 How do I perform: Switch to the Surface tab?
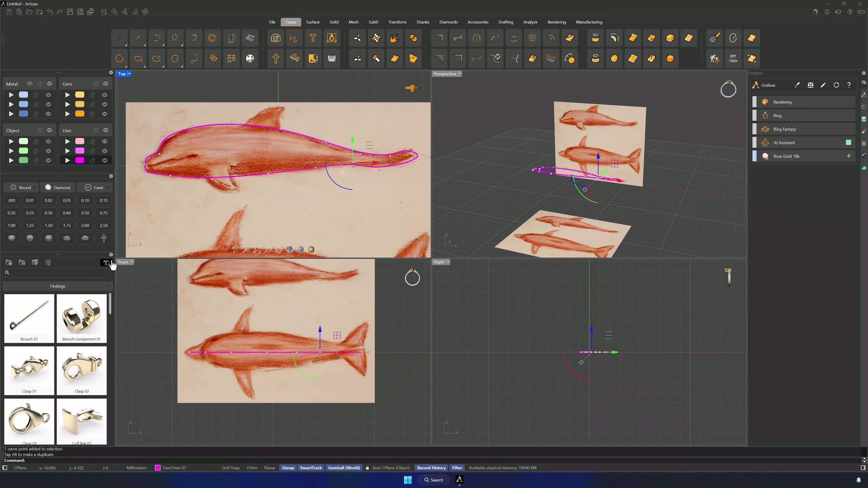(x=313, y=22)
